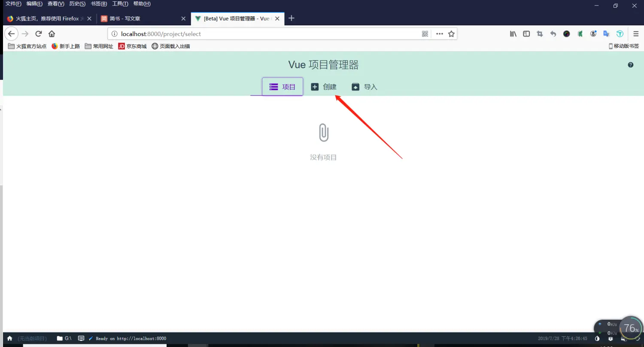Click the green extension icon in toolbar
Image resolution: width=644 pixels, height=347 pixels.
pyautogui.click(x=580, y=34)
